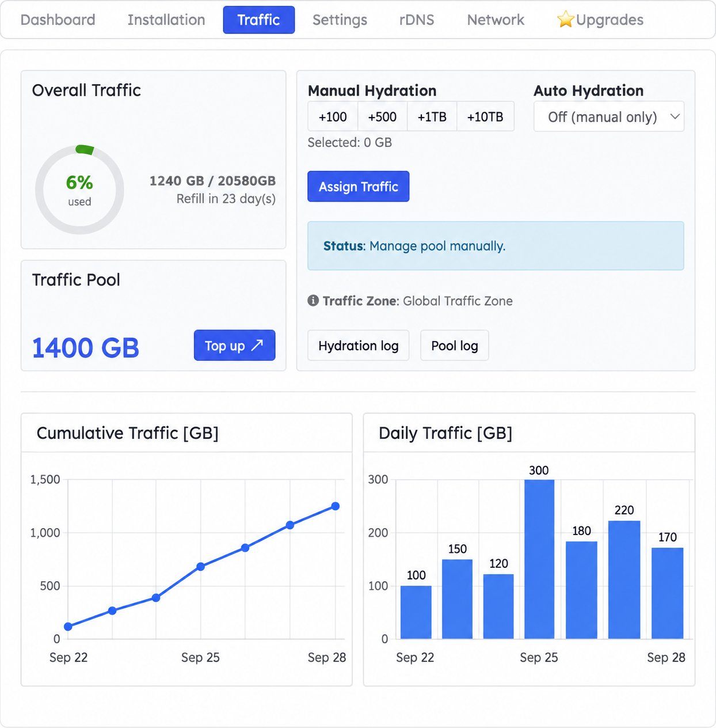Open the Auto Hydration dropdown
Screen dimensions: 716x728
point(609,117)
